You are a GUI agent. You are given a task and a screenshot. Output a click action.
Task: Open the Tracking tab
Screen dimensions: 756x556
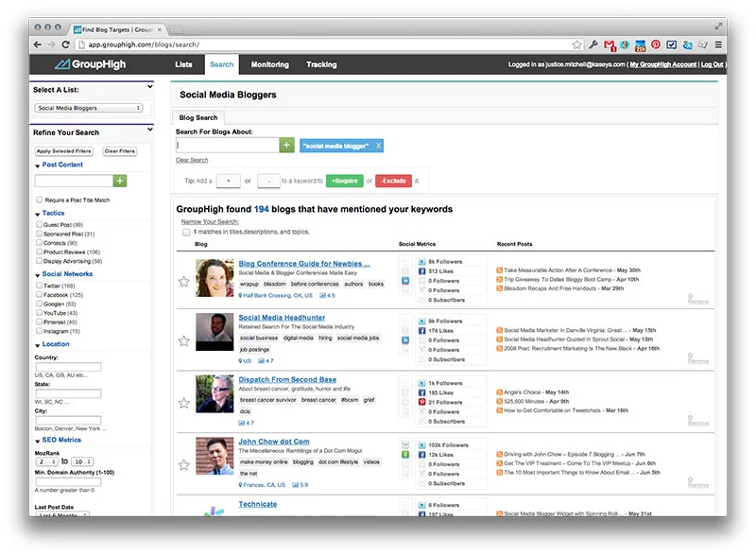tap(321, 64)
